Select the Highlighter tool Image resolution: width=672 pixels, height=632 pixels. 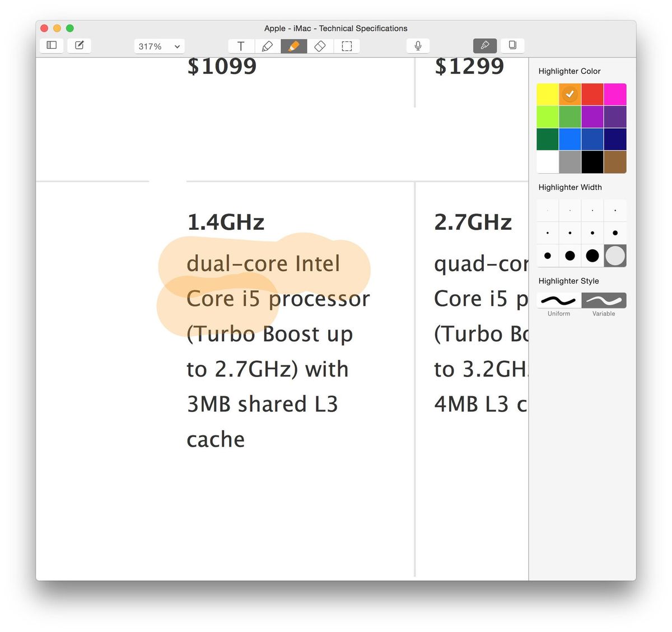coord(294,46)
